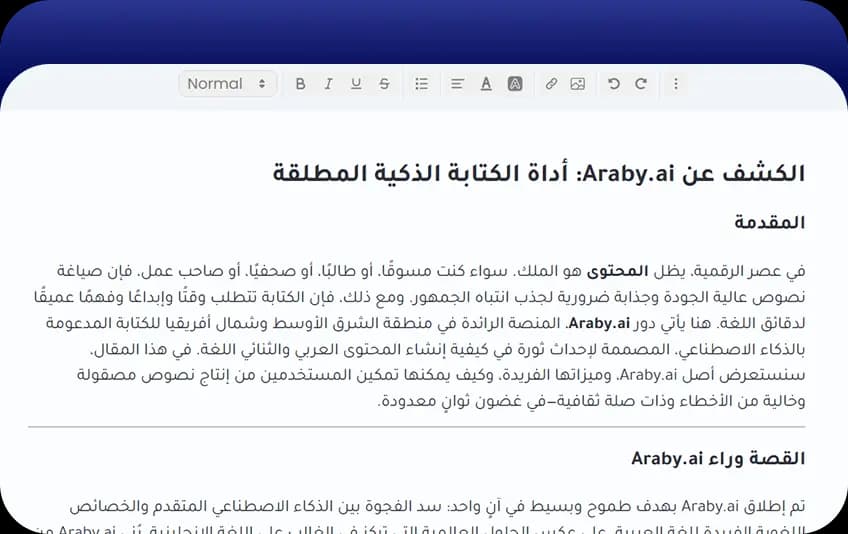
Task: Open the three-dot more options menu
Action: (x=676, y=84)
